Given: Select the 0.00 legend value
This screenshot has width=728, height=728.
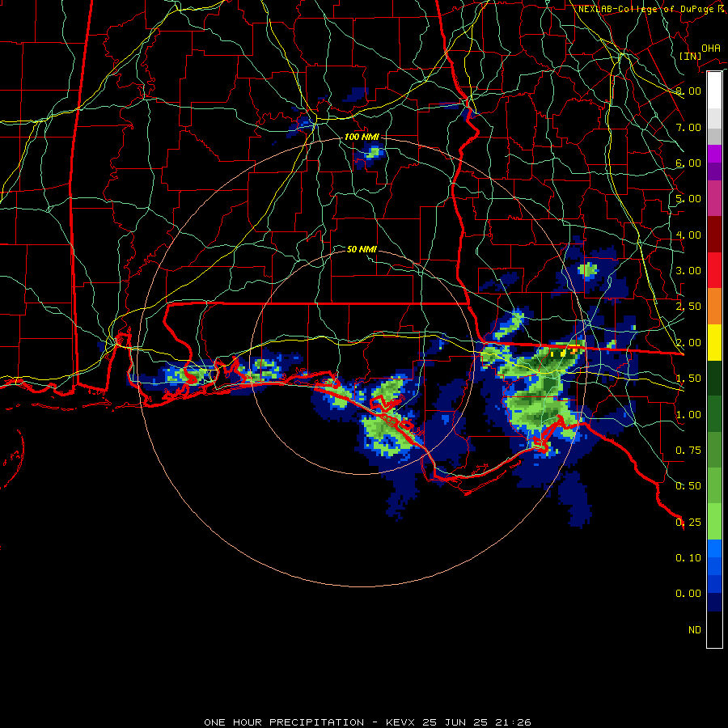Looking at the screenshot, I should point(688,594).
